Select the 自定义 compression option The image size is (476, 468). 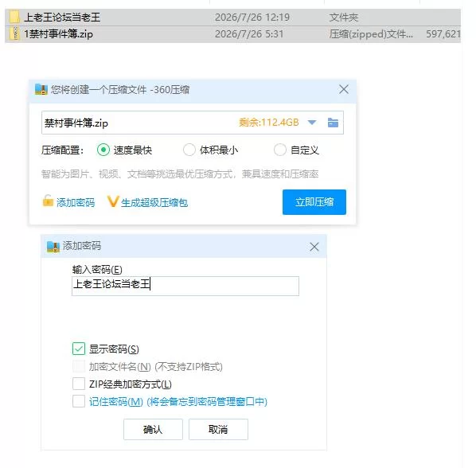(x=279, y=150)
